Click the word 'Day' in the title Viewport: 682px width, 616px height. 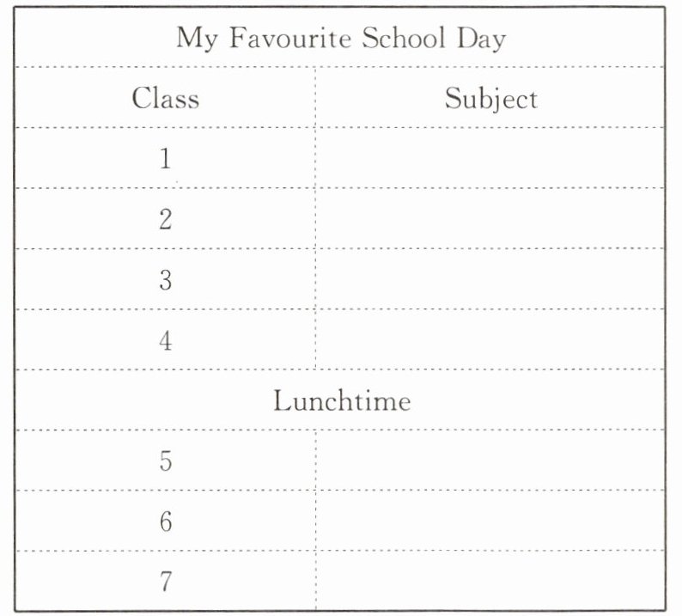(x=482, y=39)
